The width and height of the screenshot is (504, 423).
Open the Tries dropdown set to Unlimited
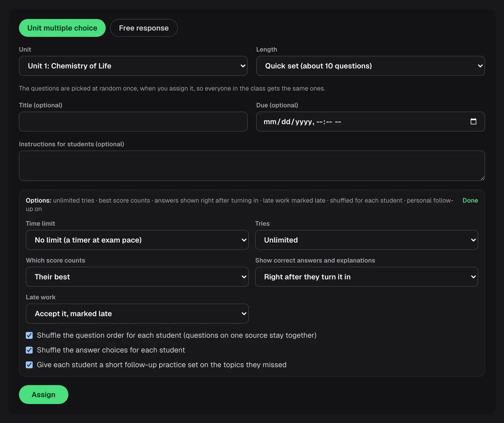(x=366, y=240)
